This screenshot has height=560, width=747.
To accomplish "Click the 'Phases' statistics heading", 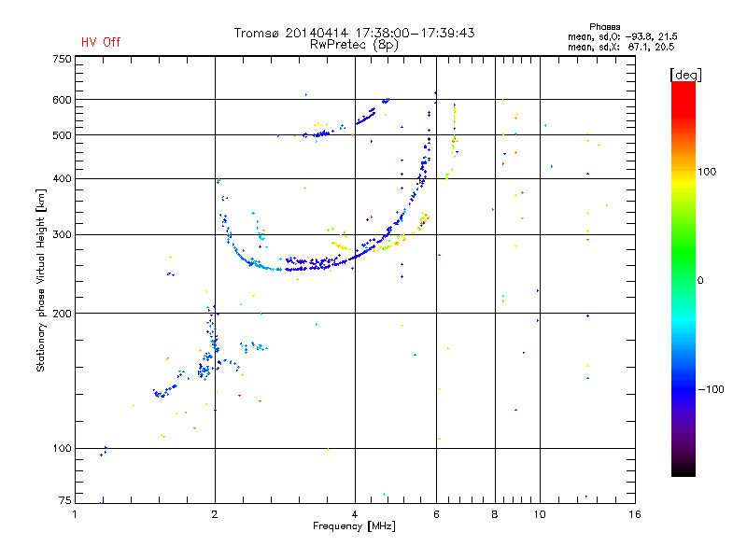I will (604, 27).
